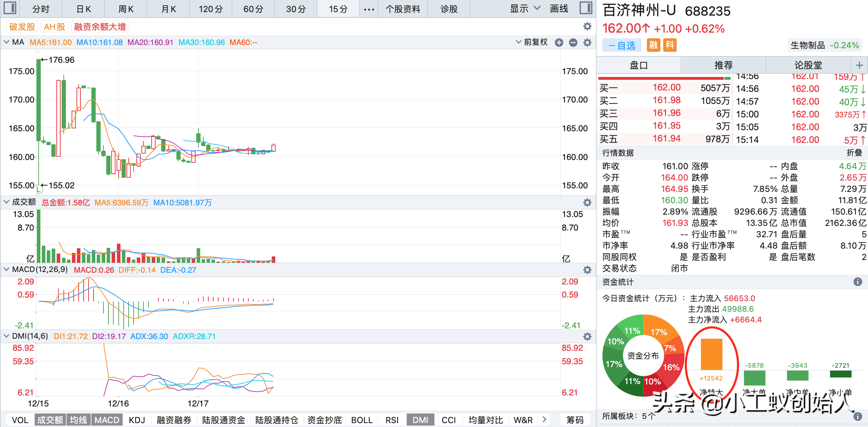Switch to 月K chart tab
This screenshot has height=427, width=868.
point(169,9)
